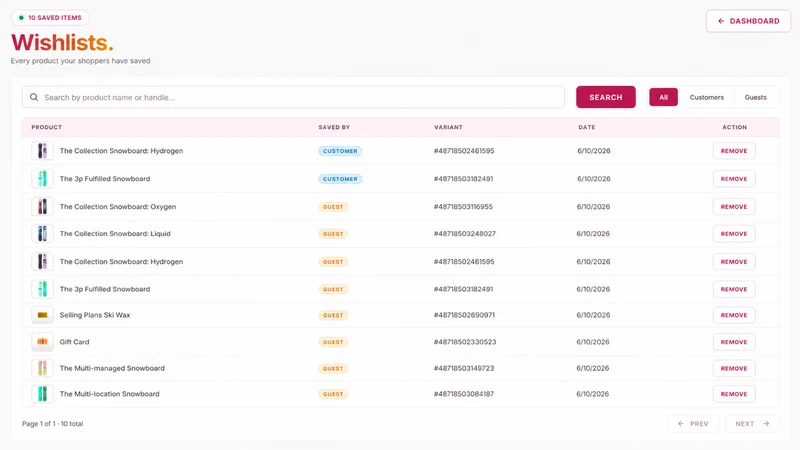Click Hydrogen snowboard thumbnail in customer row
800x450 pixels.
coord(42,151)
